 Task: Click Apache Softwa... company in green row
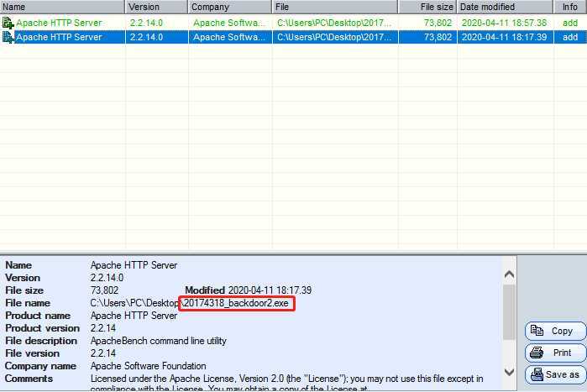[229, 23]
